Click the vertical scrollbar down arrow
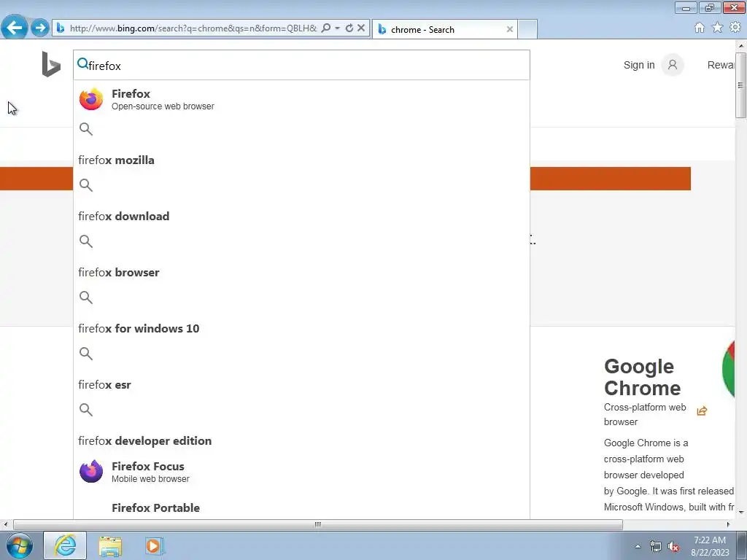This screenshot has width=747, height=560. click(740, 513)
